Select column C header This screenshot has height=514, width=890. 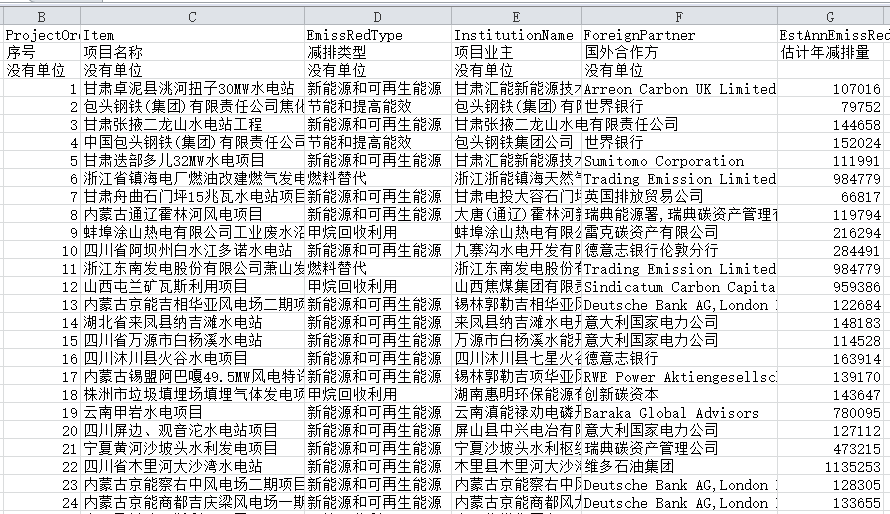(192, 17)
